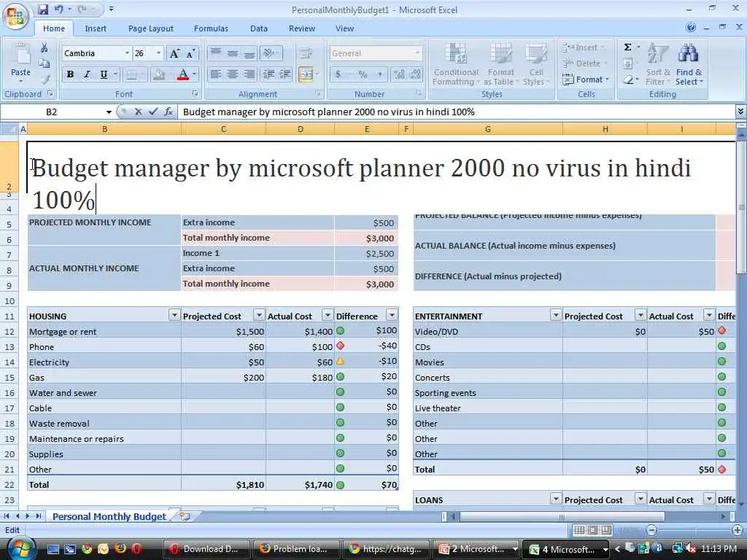Switch to Page Layout view in status bar

pyautogui.click(x=592, y=530)
